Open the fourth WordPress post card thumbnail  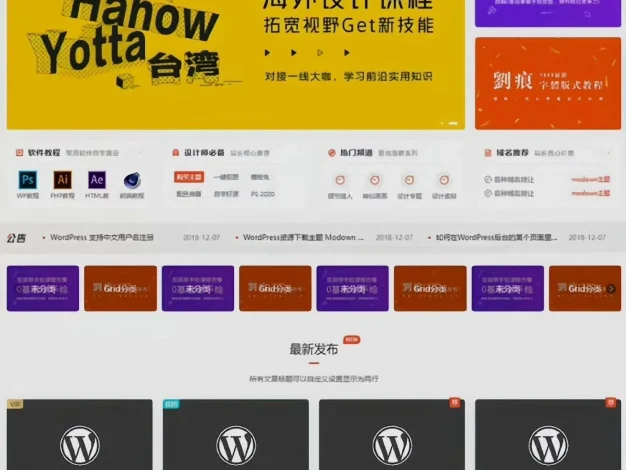pyautogui.click(x=548, y=434)
